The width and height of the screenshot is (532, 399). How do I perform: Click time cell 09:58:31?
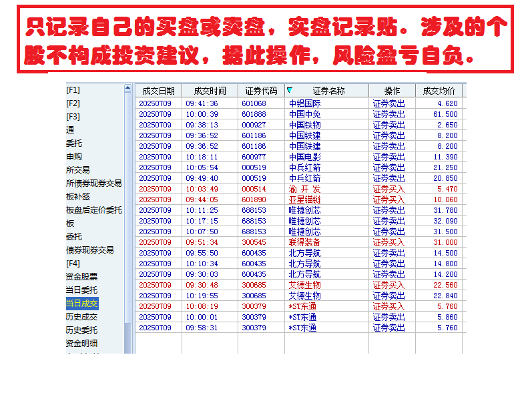coord(202,328)
